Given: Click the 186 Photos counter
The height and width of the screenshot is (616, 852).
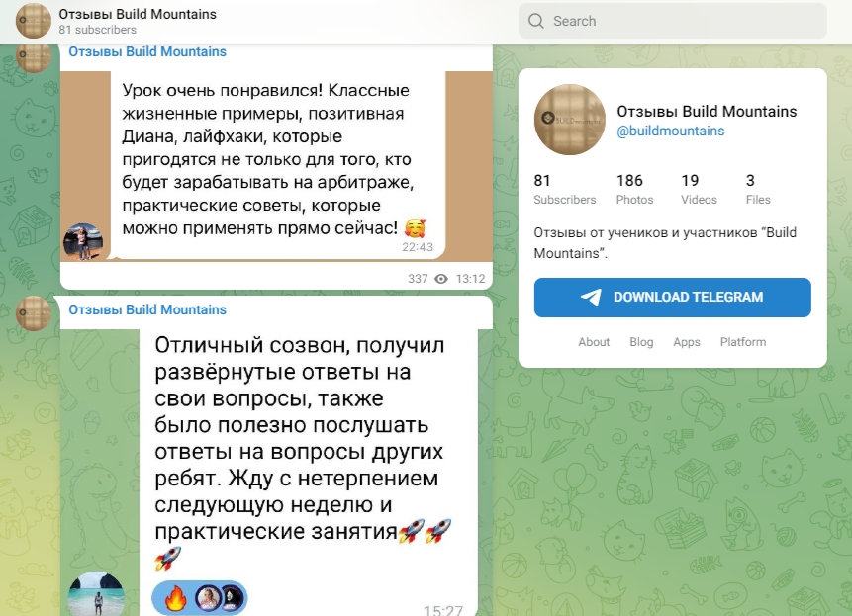Looking at the screenshot, I should [634, 189].
